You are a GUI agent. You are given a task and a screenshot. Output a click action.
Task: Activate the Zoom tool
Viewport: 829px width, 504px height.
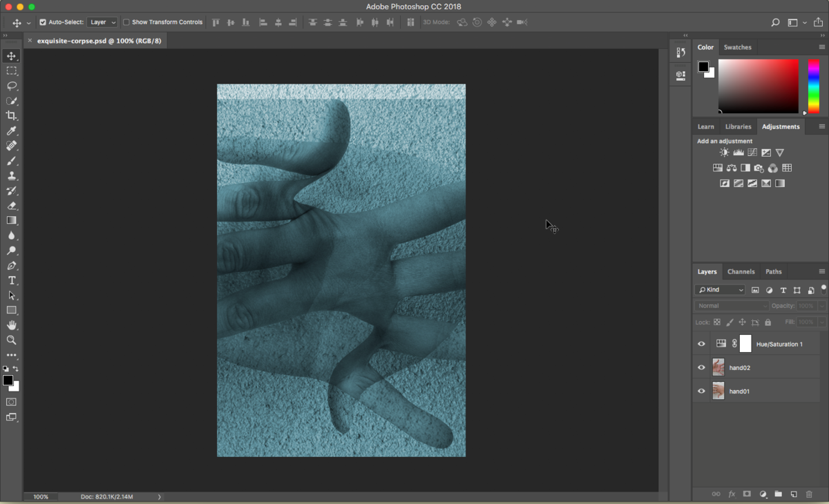(12, 340)
